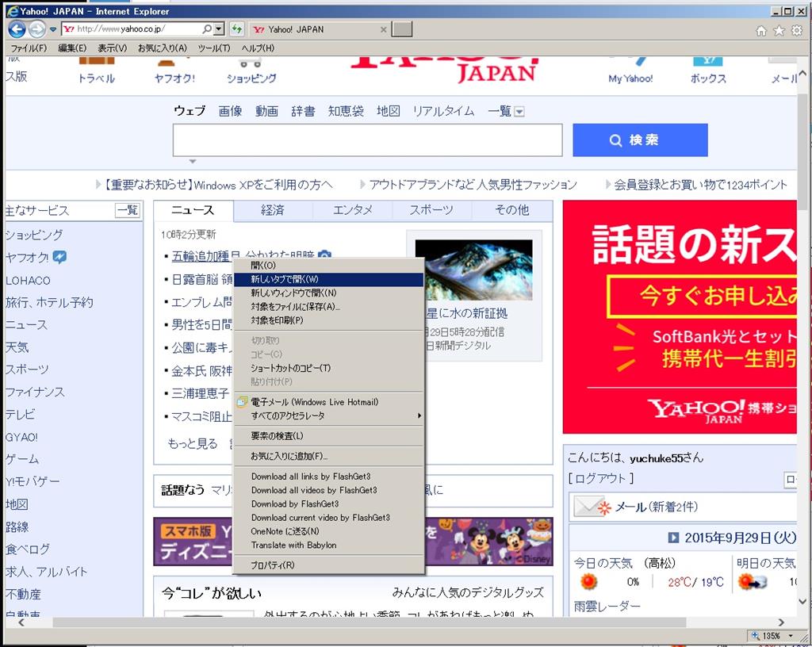The height and width of the screenshot is (647, 812).
Task: Select 対象をファイルに保存(A) menu entry
Action: [329, 307]
